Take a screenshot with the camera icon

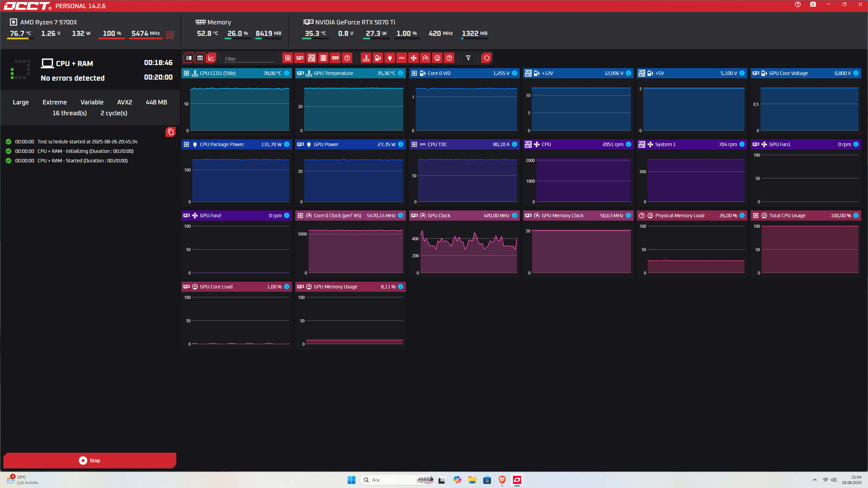(x=813, y=5)
